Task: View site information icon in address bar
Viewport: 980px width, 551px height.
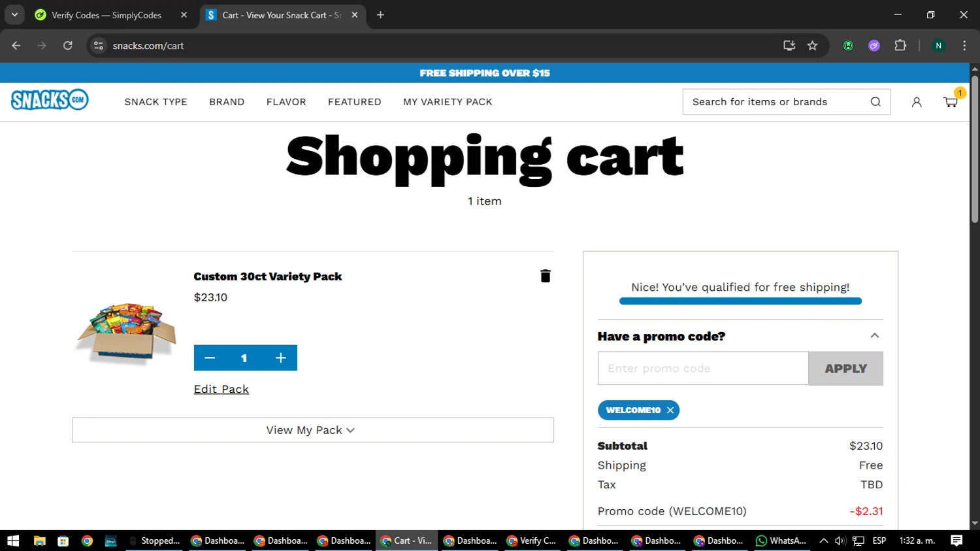Action: coord(99,45)
